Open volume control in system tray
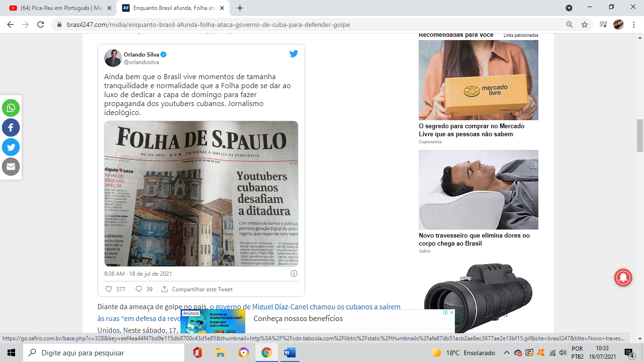 (x=562, y=353)
